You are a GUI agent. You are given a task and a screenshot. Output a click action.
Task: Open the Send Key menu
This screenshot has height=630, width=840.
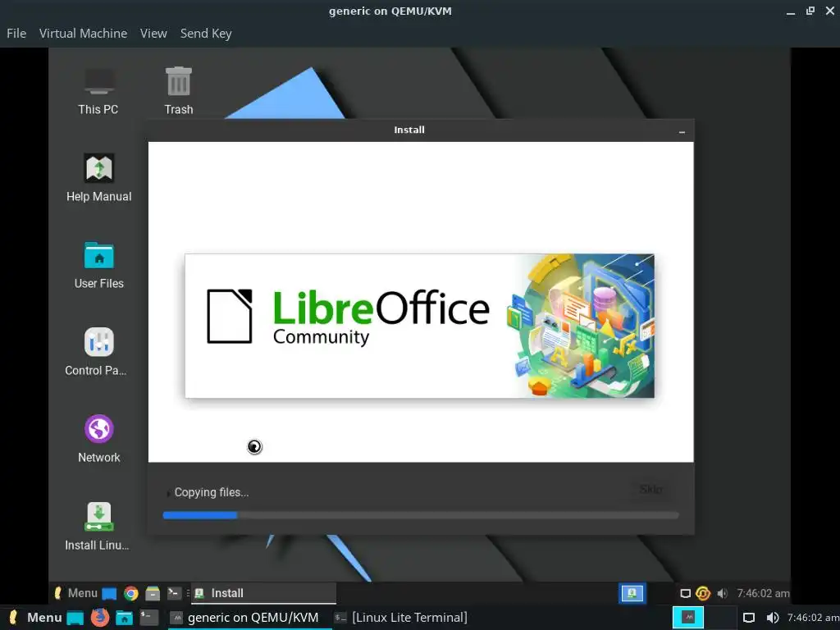(x=206, y=33)
